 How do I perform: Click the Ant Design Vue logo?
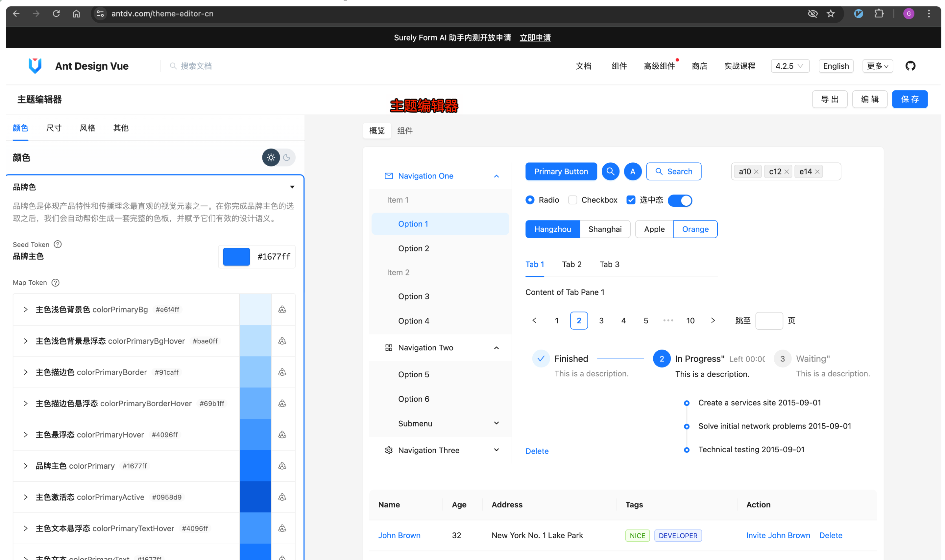point(35,66)
